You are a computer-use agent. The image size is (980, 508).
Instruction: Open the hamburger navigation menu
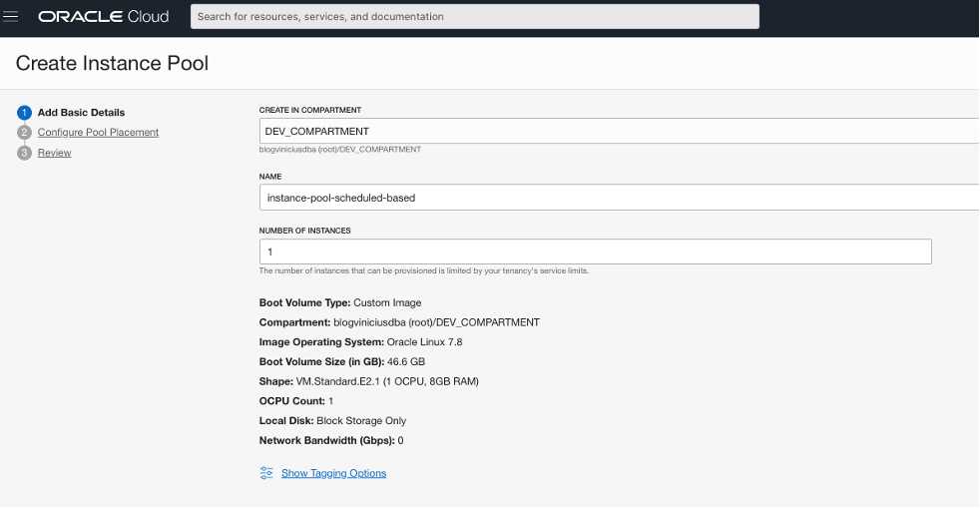12,17
